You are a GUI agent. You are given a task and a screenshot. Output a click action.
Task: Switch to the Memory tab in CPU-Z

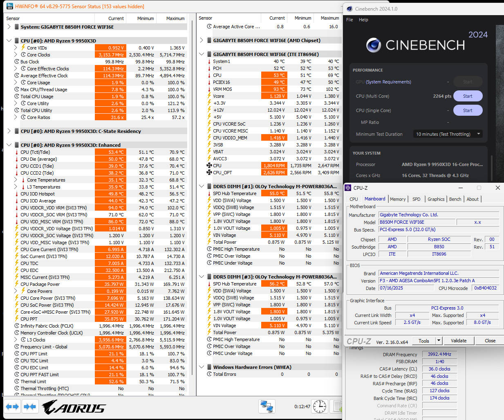(x=398, y=199)
